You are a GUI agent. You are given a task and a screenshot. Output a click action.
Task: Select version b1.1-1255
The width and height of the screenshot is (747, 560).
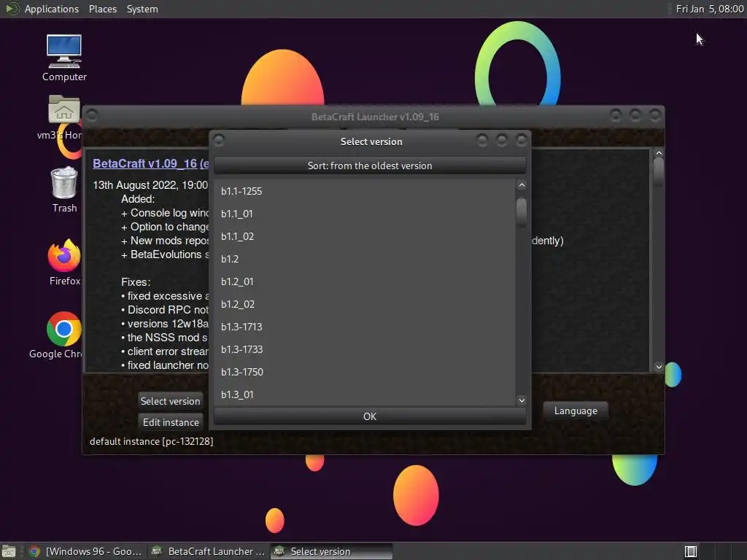[x=365, y=191]
